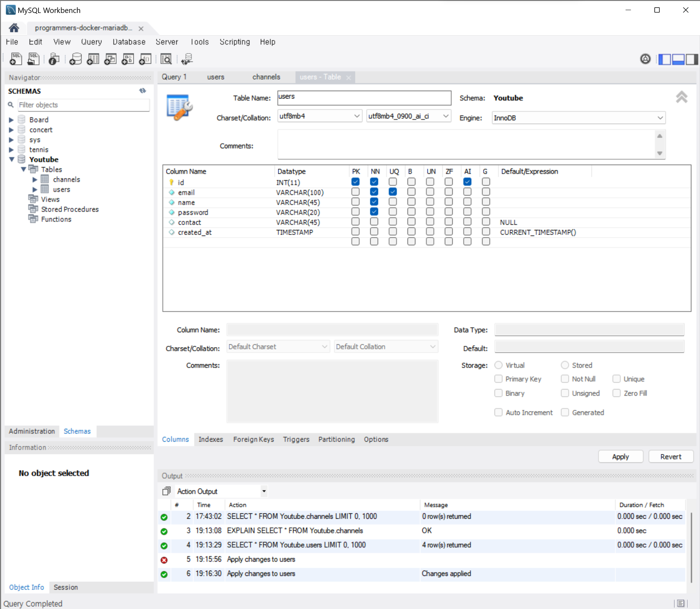This screenshot has width=700, height=609.
Task: Reconnect to DBMS icon
Action: tap(187, 59)
